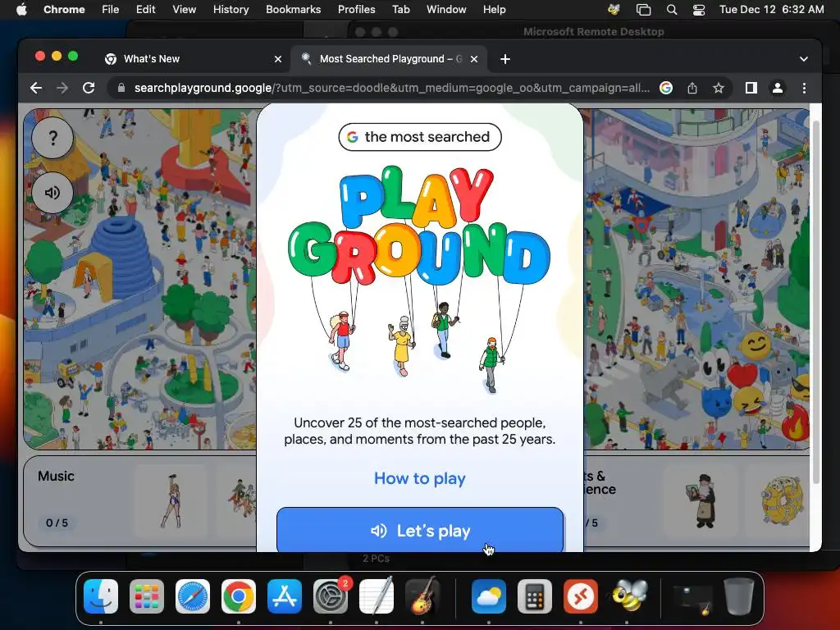Image resolution: width=840 pixels, height=630 pixels.
Task: Close the What's New tab
Action: pyautogui.click(x=278, y=59)
